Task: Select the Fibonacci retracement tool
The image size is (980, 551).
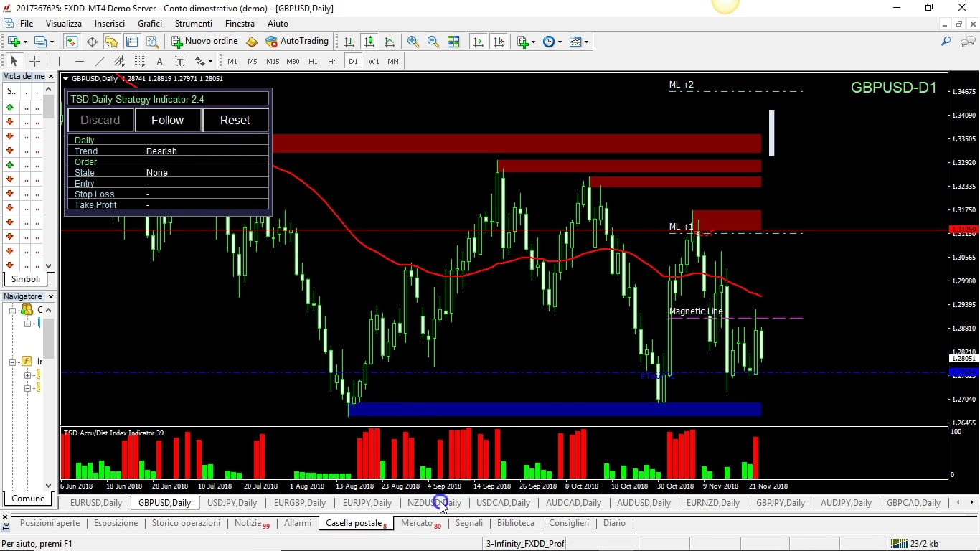Action: pyautogui.click(x=140, y=62)
